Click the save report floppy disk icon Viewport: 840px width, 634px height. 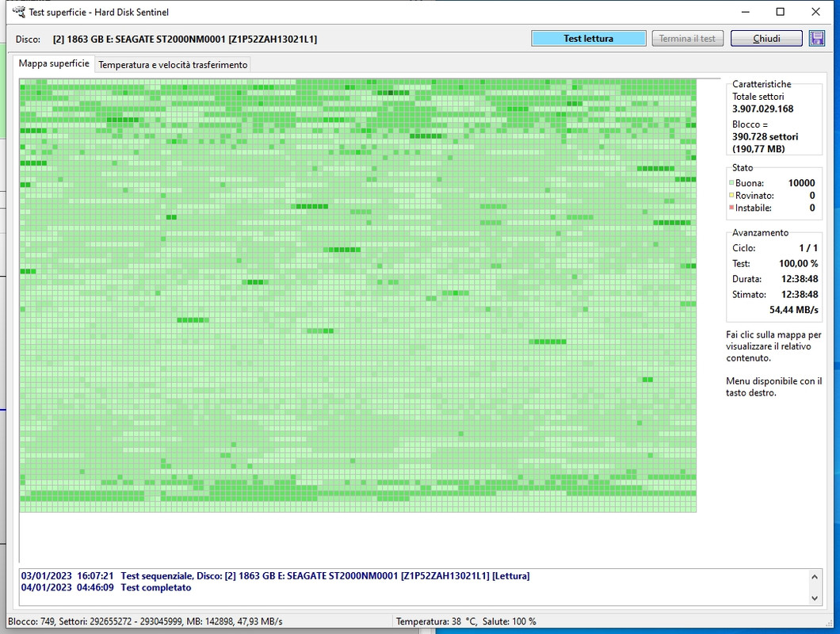click(816, 39)
